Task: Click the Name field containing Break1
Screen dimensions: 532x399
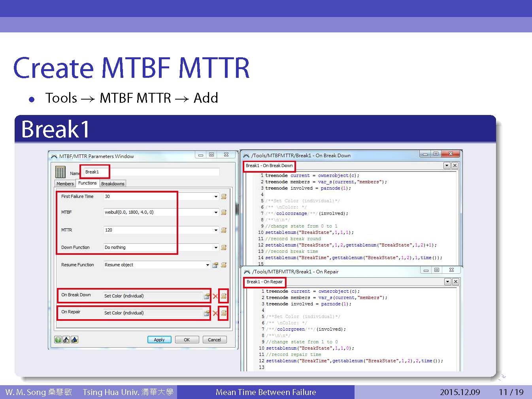Action: coord(150,172)
